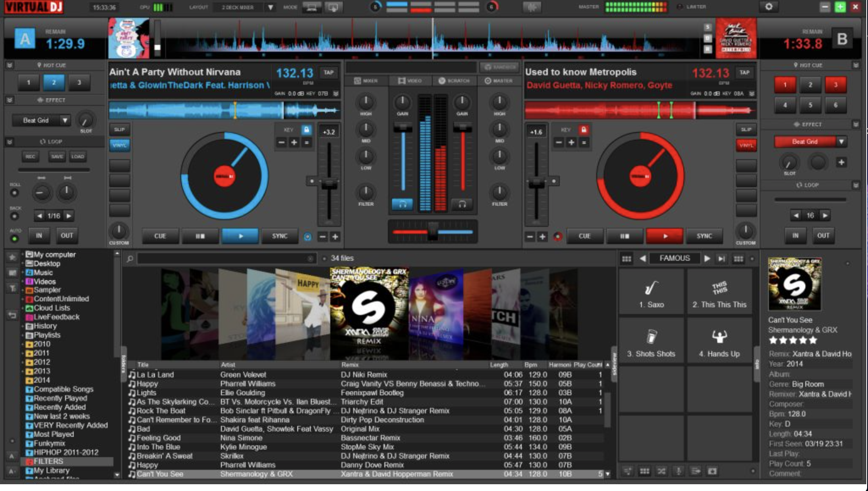
Task: Set loop OUT point on deck B
Action: click(x=823, y=235)
